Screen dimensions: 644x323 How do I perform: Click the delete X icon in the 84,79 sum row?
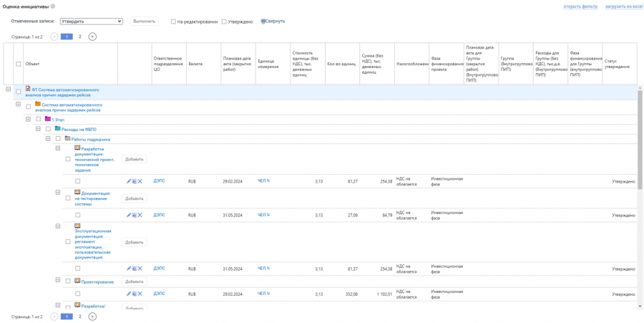(x=140, y=215)
